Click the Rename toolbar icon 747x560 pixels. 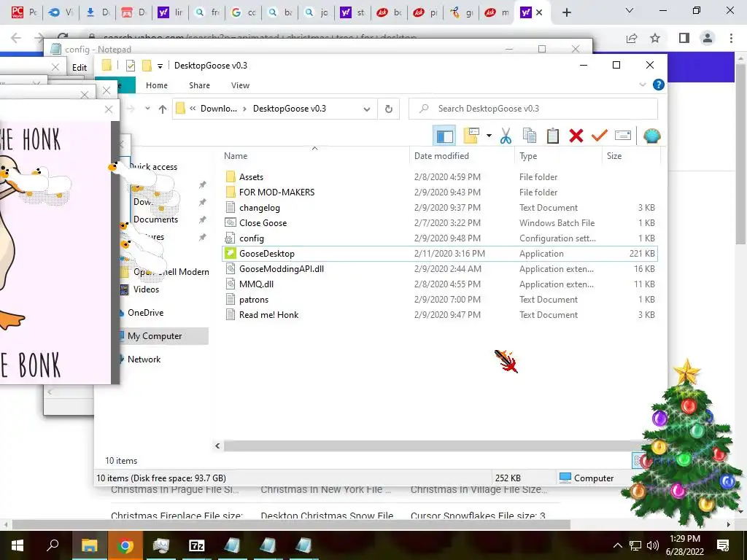tap(623, 136)
